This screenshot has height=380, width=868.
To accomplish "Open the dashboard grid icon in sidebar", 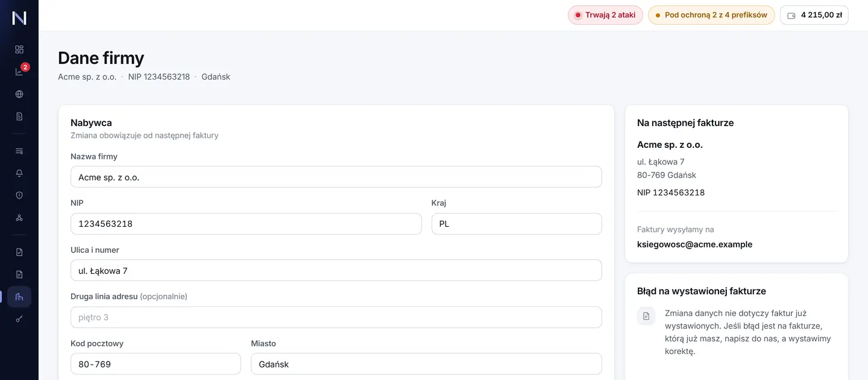I will click(19, 49).
